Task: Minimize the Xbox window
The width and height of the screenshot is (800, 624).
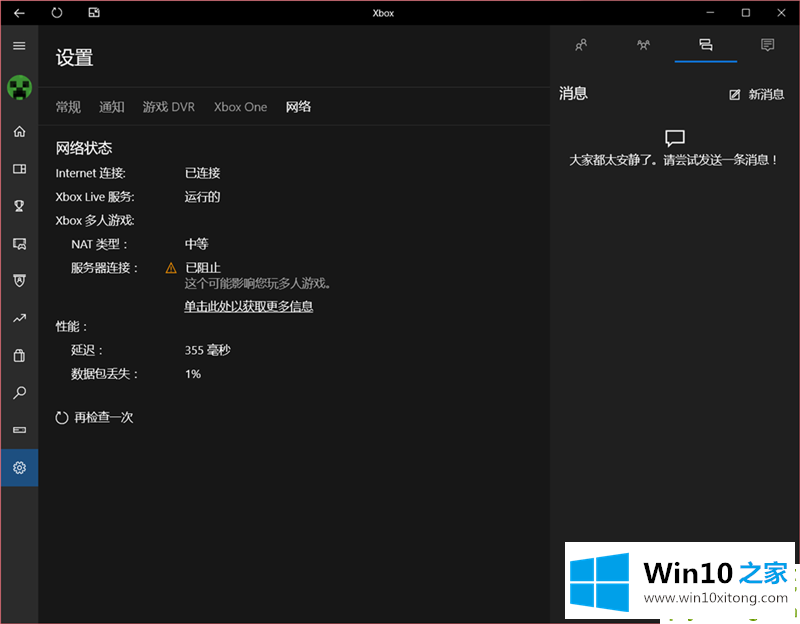Action: pos(710,13)
